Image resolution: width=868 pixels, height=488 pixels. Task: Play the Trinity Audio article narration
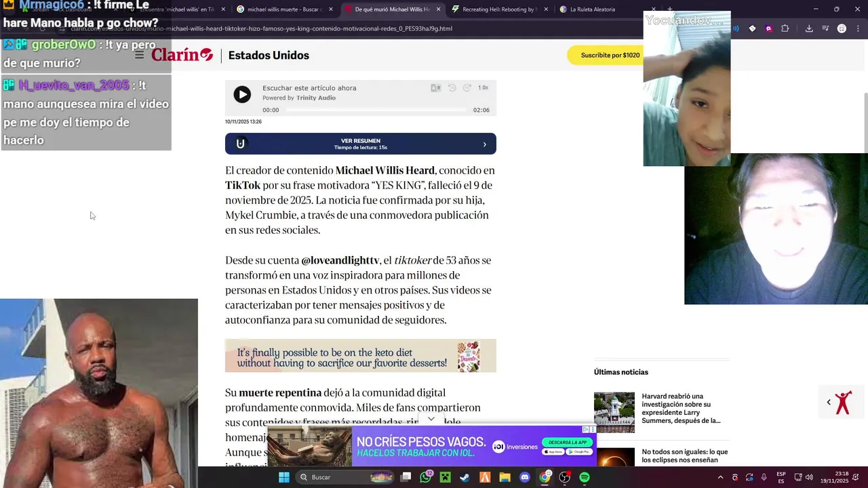point(242,95)
